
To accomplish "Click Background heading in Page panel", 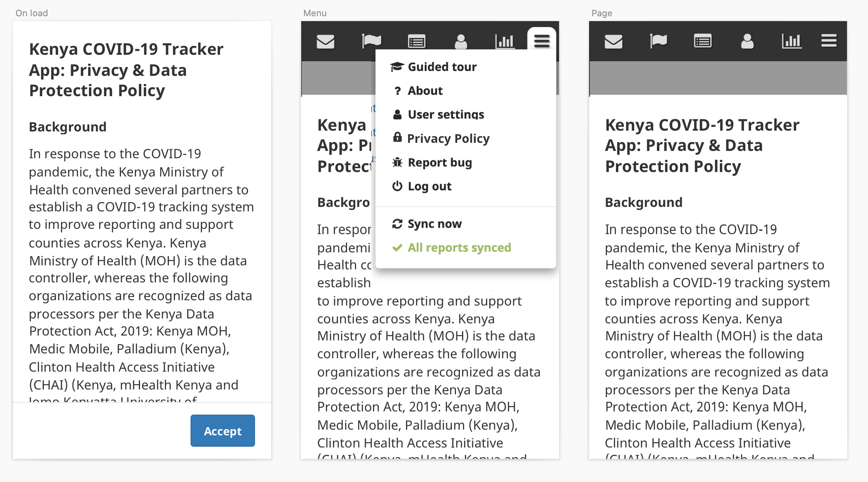I will coord(644,202).
